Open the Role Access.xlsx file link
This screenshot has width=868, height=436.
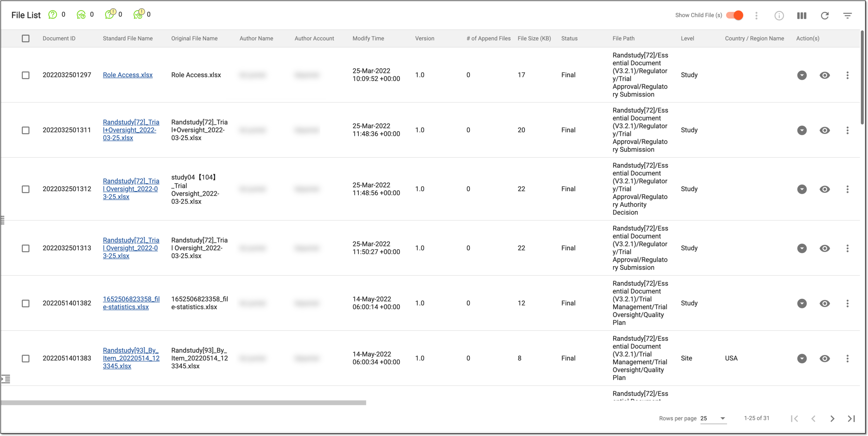pos(128,75)
